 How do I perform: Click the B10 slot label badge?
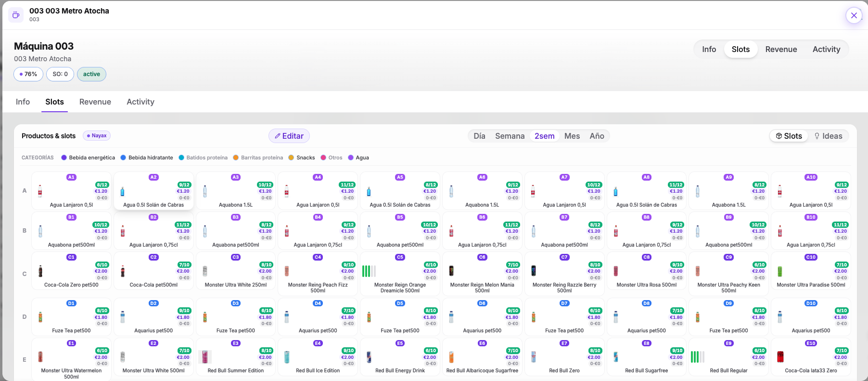(811, 217)
